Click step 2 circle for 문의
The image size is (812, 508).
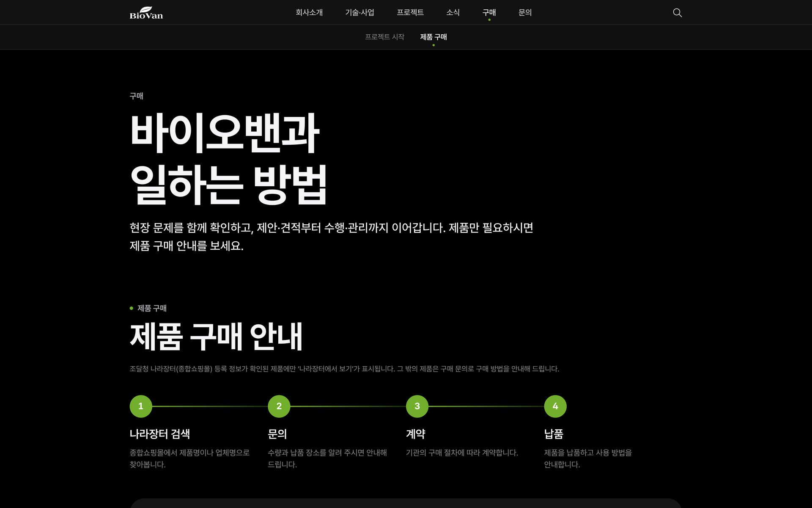click(279, 406)
